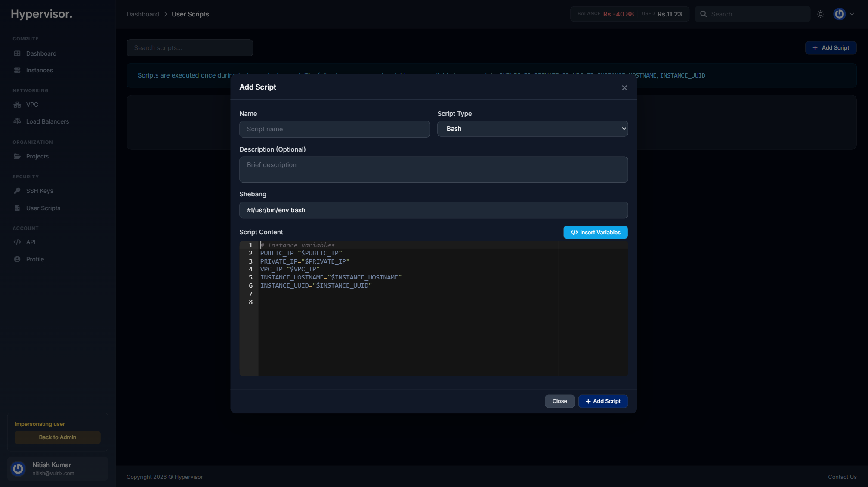Open the SSH Keys page
Image resolution: width=868 pixels, height=487 pixels.
pos(39,191)
